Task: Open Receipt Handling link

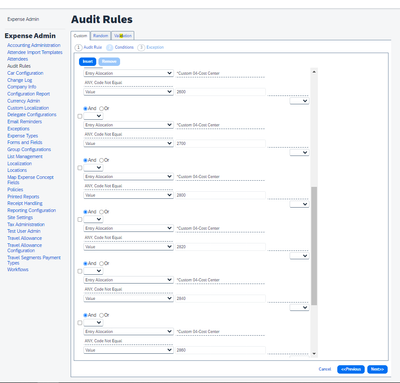Action: pyautogui.click(x=25, y=203)
